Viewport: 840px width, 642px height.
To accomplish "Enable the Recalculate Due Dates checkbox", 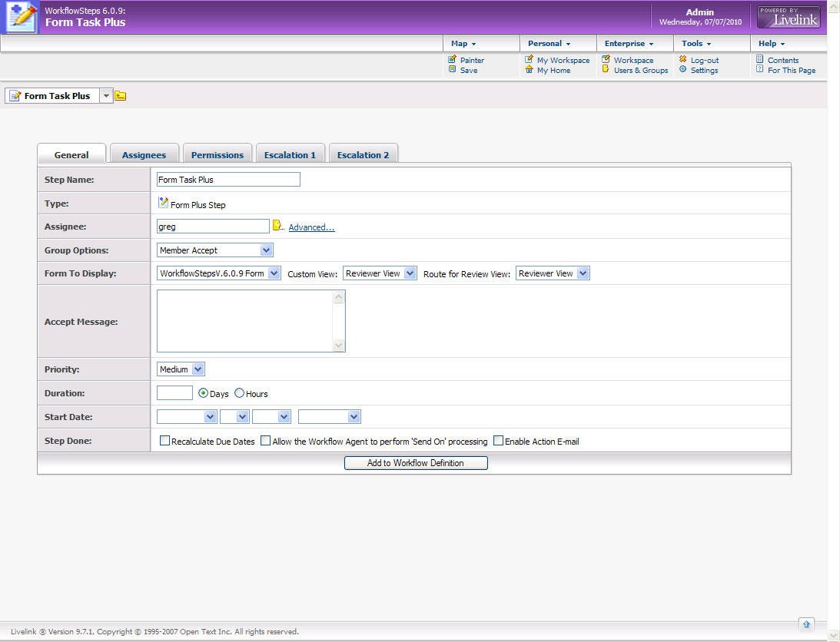I will click(x=164, y=442).
